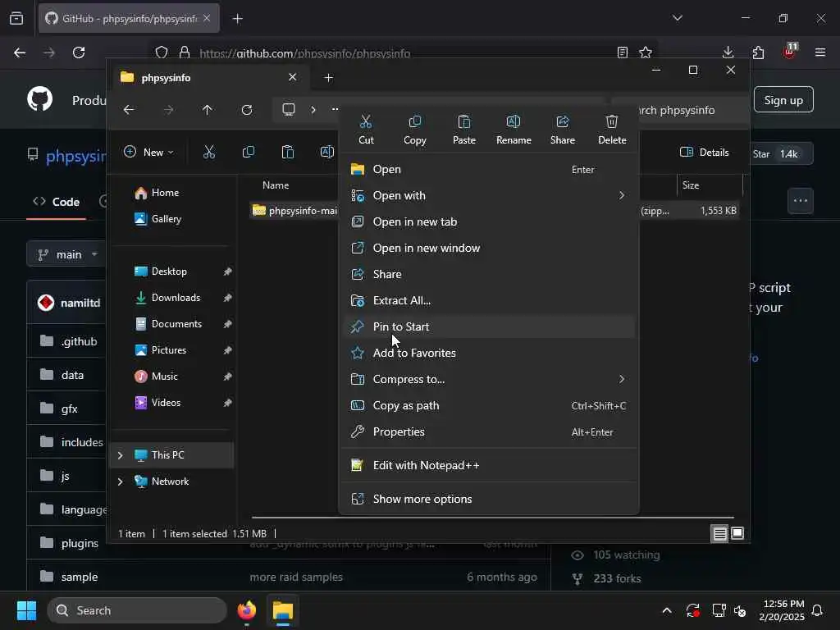
Task: Refresh the File Explorer view
Action: (x=247, y=110)
